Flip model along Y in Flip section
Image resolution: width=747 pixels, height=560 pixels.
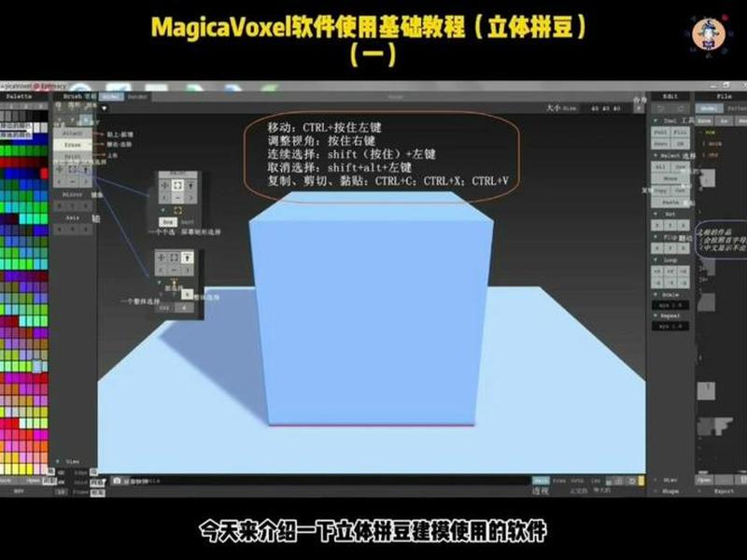pos(670,248)
